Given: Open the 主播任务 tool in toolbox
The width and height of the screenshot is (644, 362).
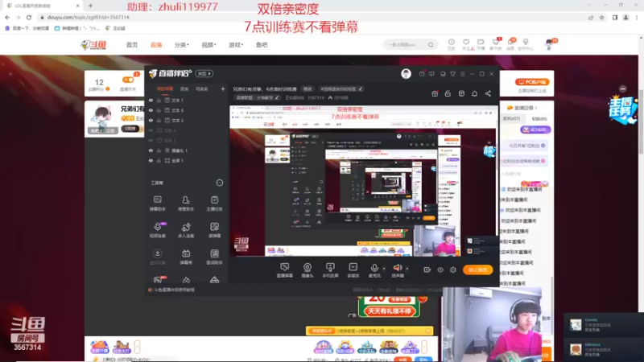Looking at the screenshot, I should click(x=214, y=203).
